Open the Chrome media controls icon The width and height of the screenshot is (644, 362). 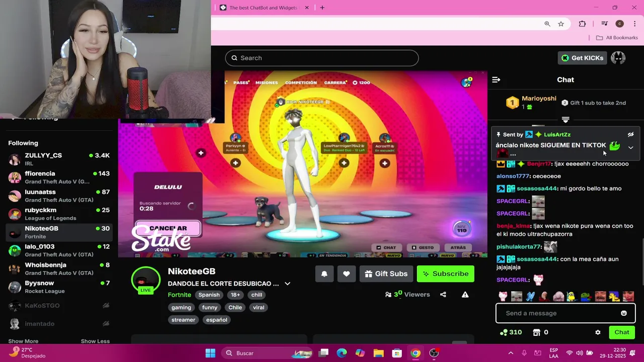pos(605,24)
